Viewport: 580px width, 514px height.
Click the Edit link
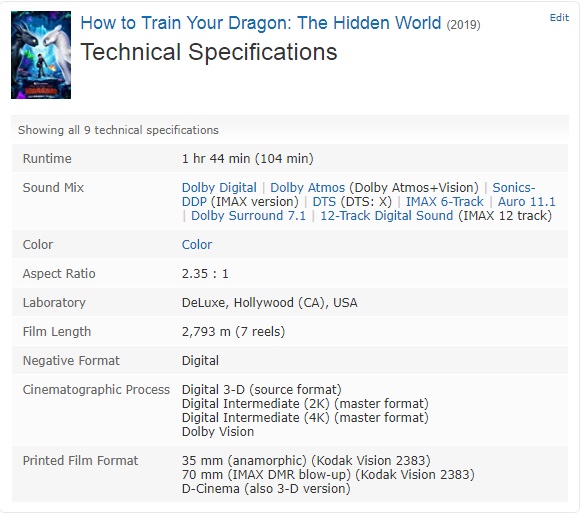click(x=559, y=18)
